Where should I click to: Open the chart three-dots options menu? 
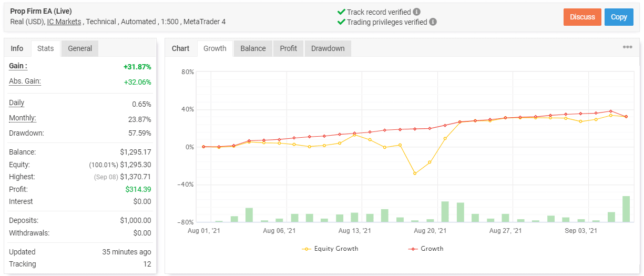[627, 47]
